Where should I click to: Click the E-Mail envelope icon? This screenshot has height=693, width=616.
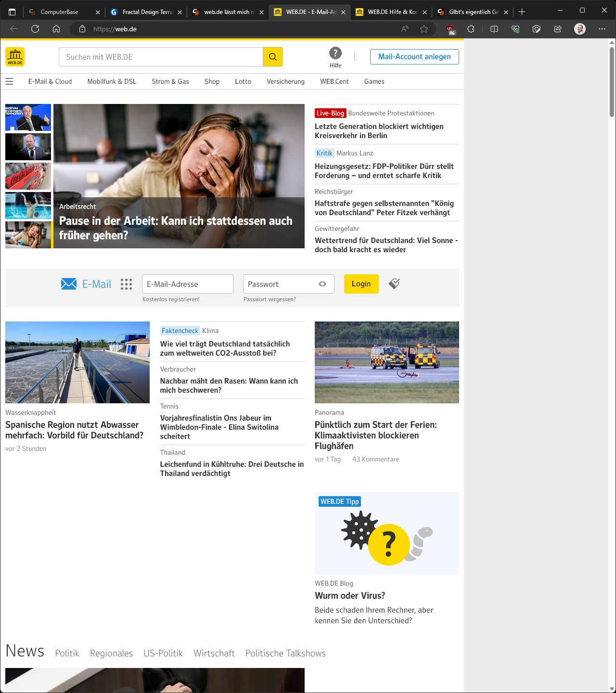[68, 284]
